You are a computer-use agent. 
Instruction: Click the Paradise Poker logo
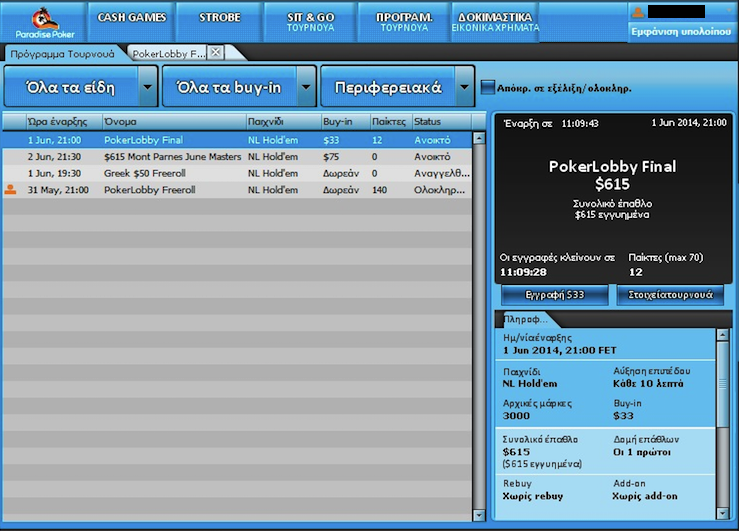coord(44,22)
